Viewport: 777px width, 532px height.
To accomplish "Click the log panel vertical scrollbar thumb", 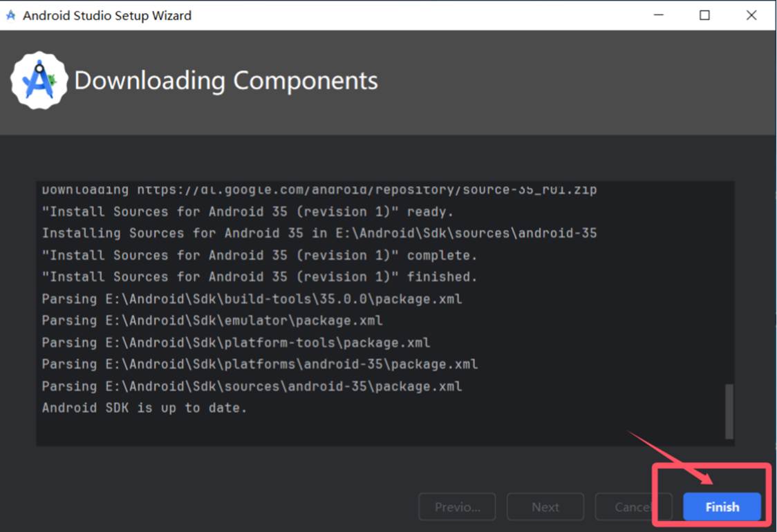I will click(x=729, y=411).
